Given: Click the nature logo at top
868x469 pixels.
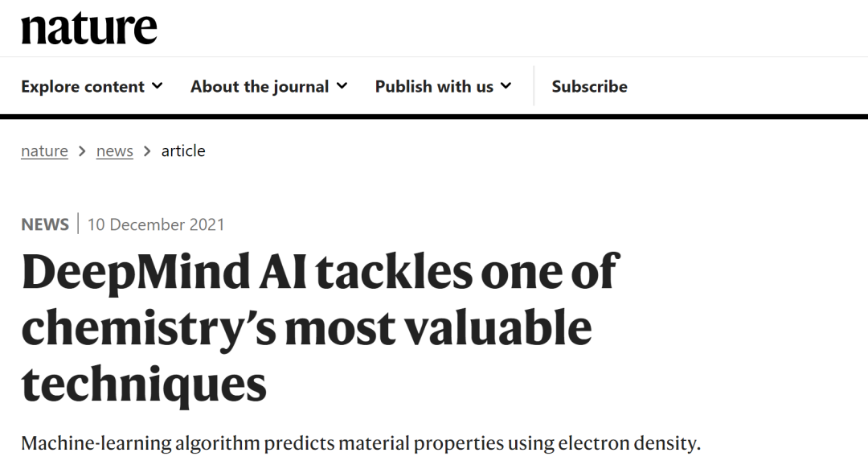Looking at the screenshot, I should pos(89,27).
